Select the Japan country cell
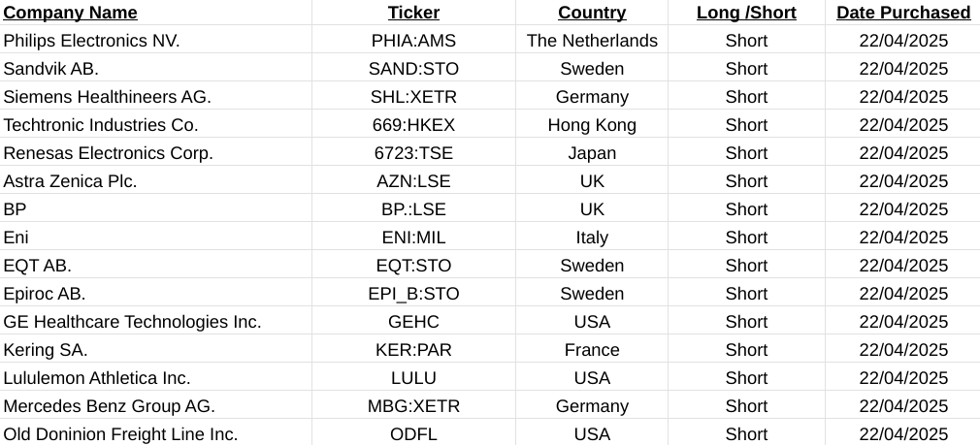The height and width of the screenshot is (445, 980). coord(592,153)
